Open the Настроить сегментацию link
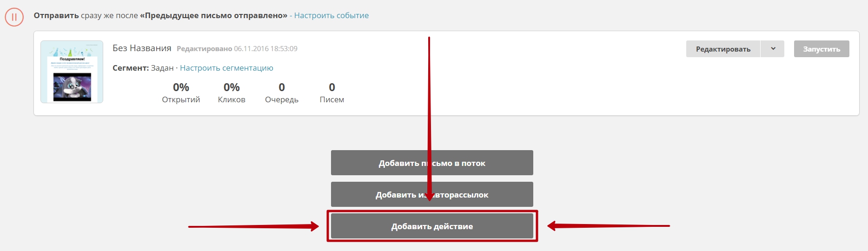The height and width of the screenshot is (251, 868). pos(226,68)
